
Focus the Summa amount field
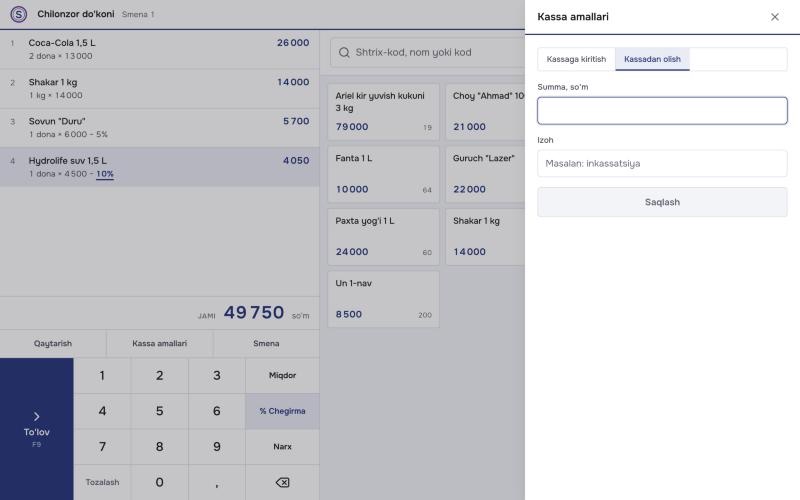coord(662,111)
